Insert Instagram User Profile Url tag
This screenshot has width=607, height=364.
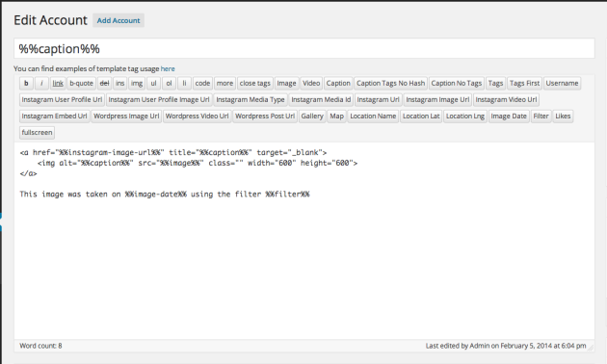tap(62, 100)
